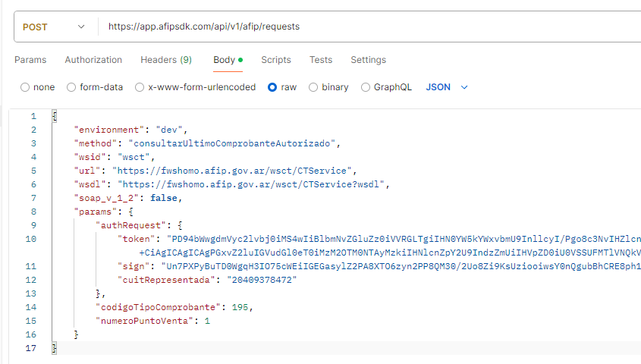Open the Scripts tab

coord(276,60)
